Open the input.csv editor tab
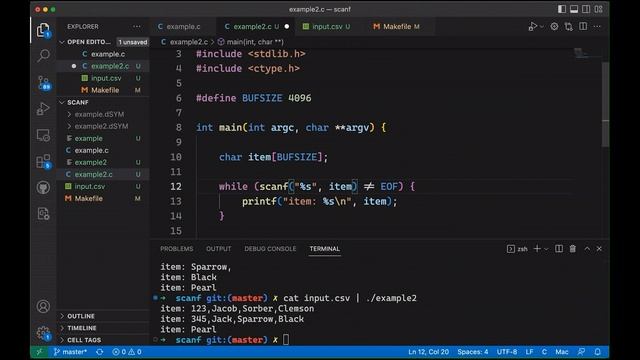This screenshot has width=640, height=360. click(327, 27)
